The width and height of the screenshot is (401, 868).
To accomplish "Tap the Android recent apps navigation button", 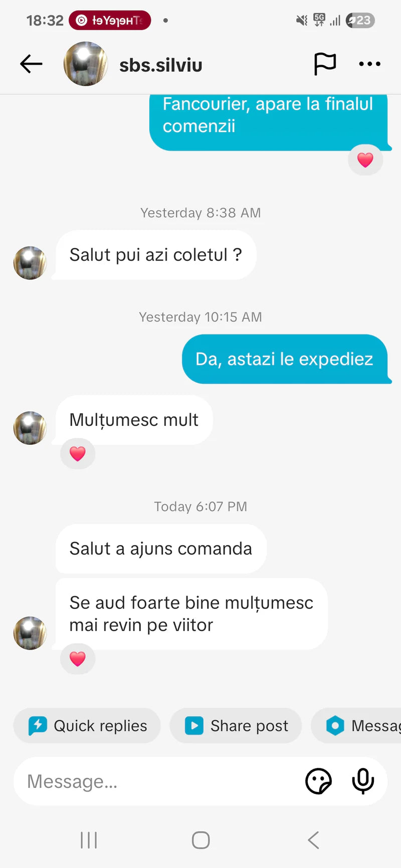I will click(89, 840).
